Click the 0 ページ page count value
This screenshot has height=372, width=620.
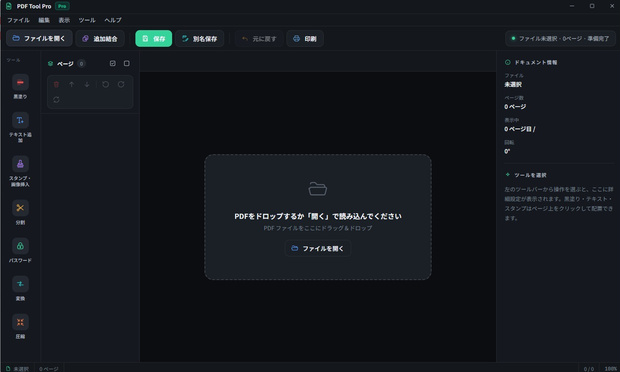515,107
